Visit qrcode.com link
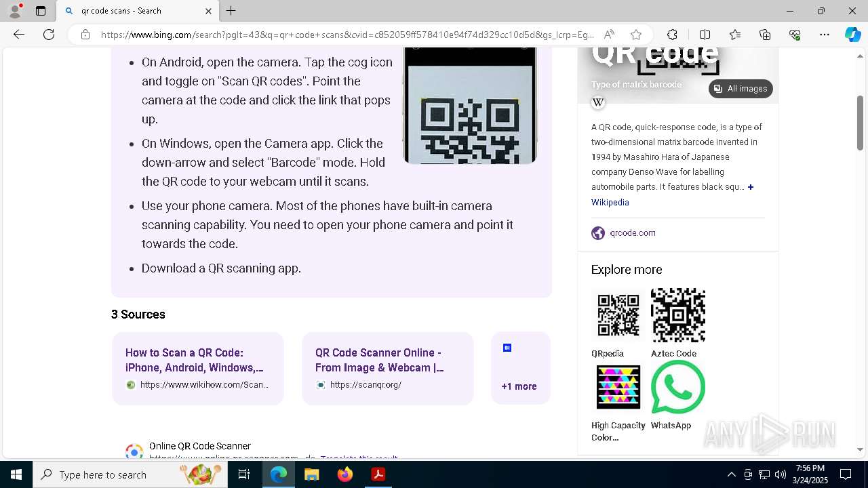 [x=633, y=232]
